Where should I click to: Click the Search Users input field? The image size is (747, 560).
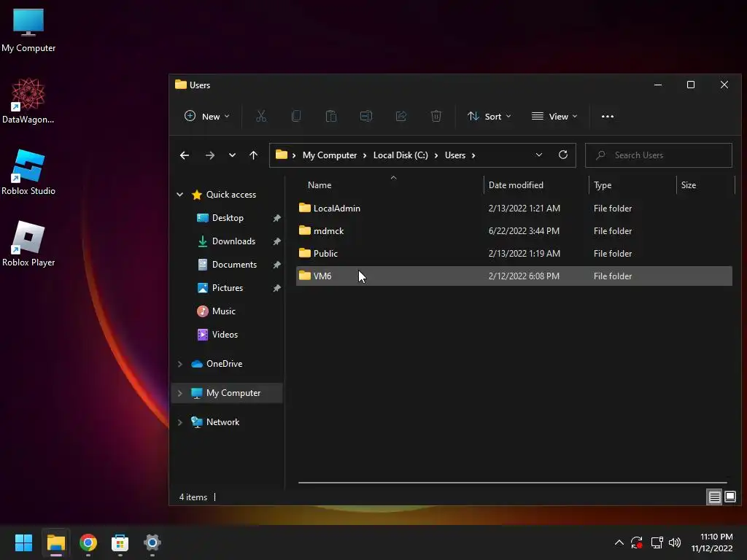(659, 155)
